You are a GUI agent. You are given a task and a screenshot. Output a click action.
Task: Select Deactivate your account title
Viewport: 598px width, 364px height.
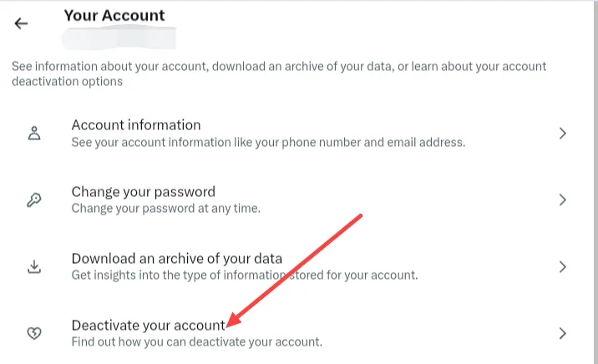[148, 325]
